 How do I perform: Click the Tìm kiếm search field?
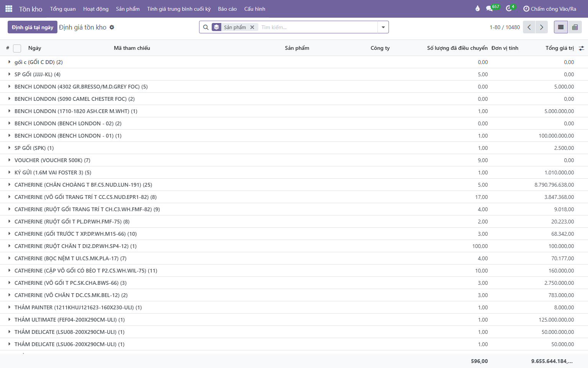click(318, 27)
